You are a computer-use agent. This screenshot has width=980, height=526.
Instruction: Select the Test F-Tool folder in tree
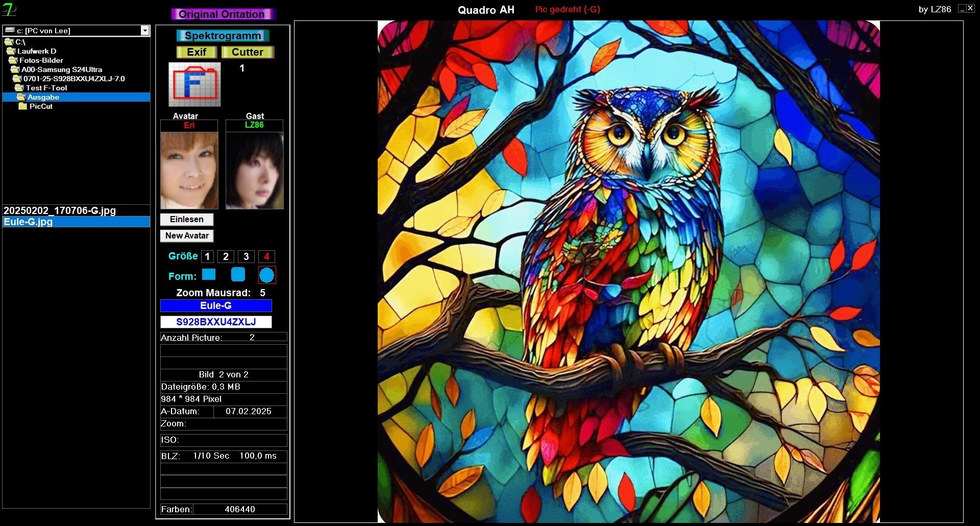click(46, 88)
